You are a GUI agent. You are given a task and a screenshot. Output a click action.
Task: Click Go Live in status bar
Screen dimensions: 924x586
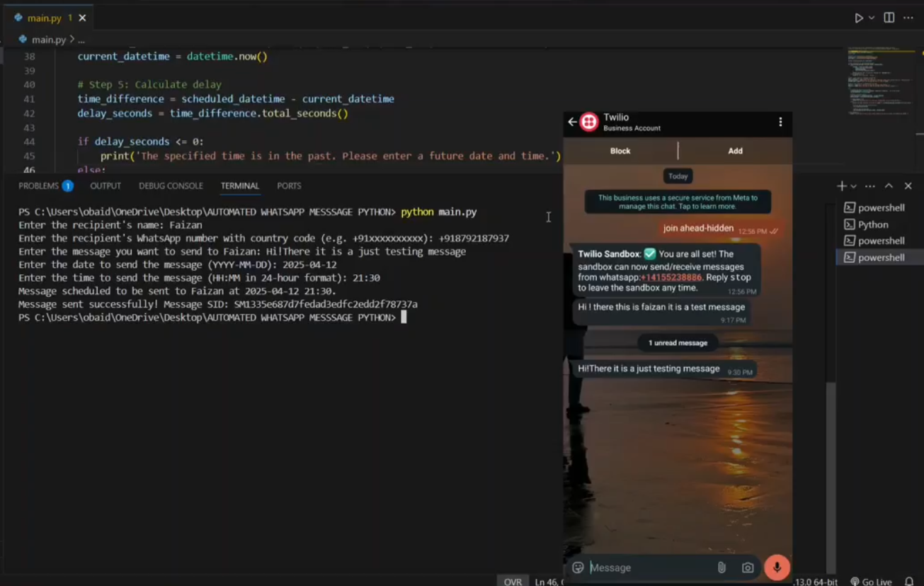point(871,582)
